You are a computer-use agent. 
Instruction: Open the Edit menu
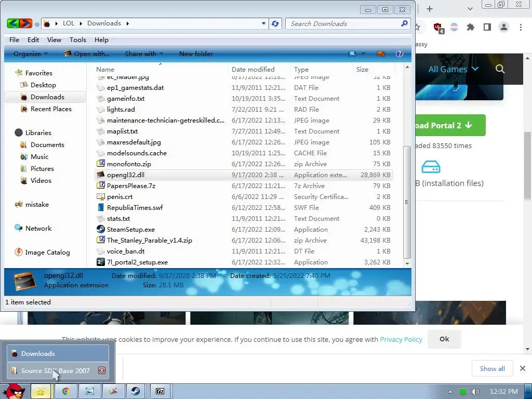33,39
